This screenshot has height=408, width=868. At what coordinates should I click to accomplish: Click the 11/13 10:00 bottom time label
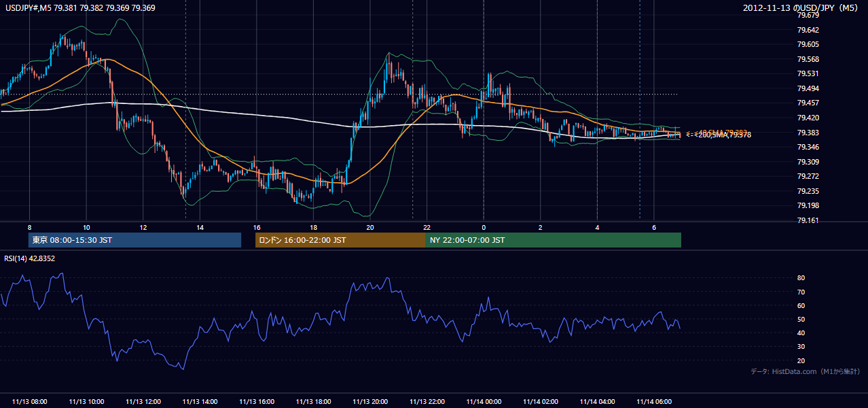click(x=86, y=402)
